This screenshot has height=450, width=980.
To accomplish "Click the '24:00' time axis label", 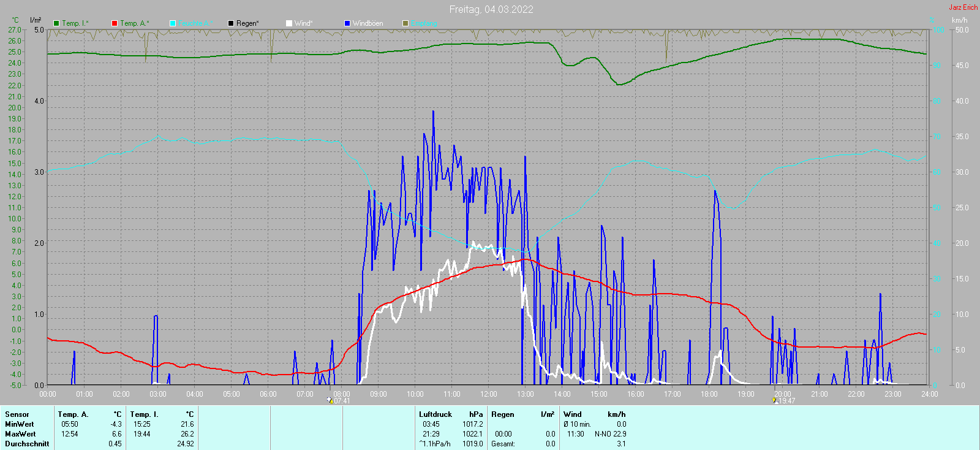I will (930, 394).
